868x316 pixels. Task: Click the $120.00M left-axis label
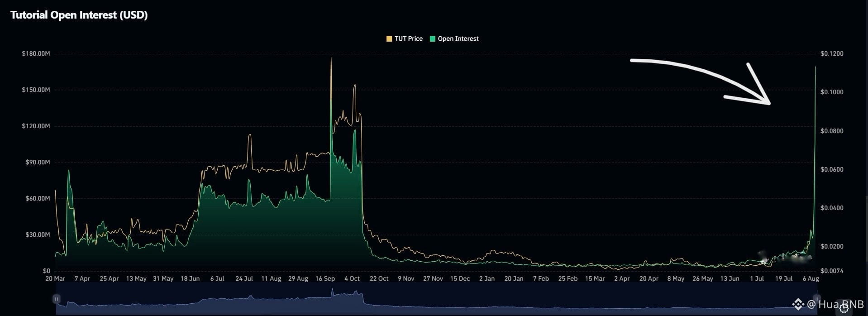click(36, 126)
